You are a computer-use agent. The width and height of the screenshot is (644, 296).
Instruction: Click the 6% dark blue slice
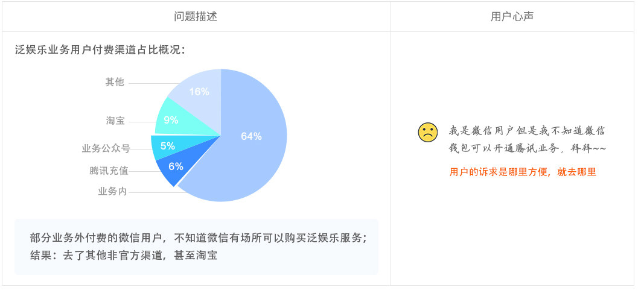176,166
